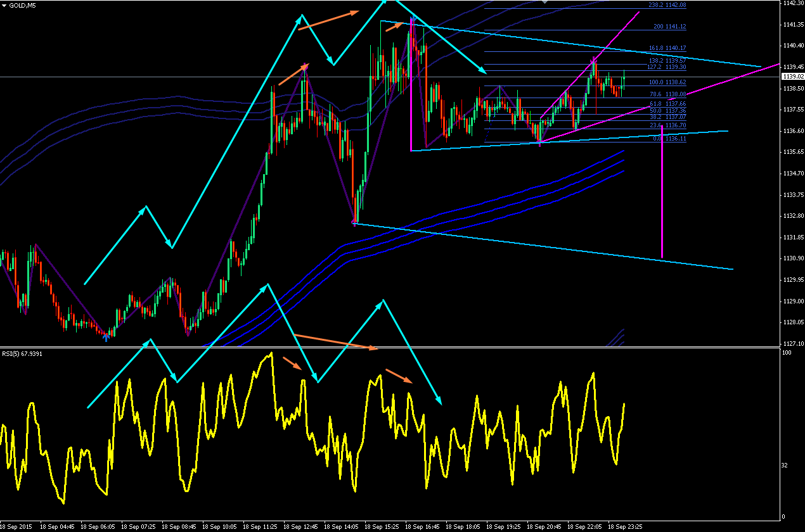Click time axis label 18 Sep 06:05

[x=98, y=526]
